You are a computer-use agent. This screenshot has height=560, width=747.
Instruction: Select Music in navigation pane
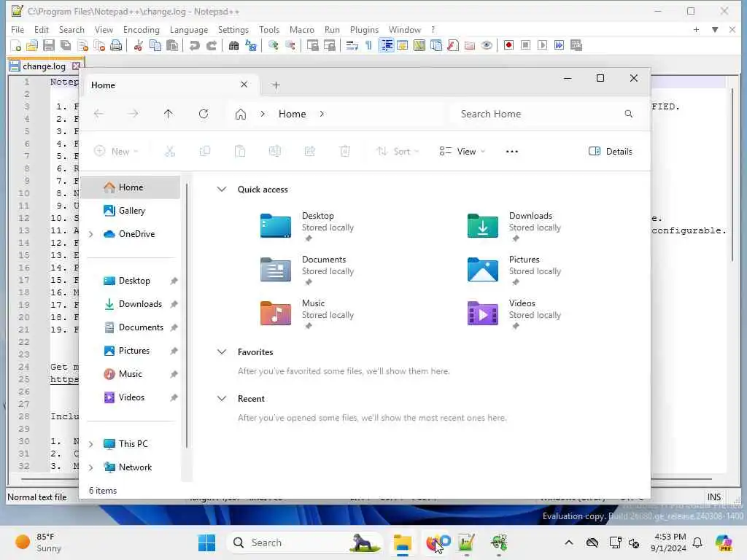(131, 374)
